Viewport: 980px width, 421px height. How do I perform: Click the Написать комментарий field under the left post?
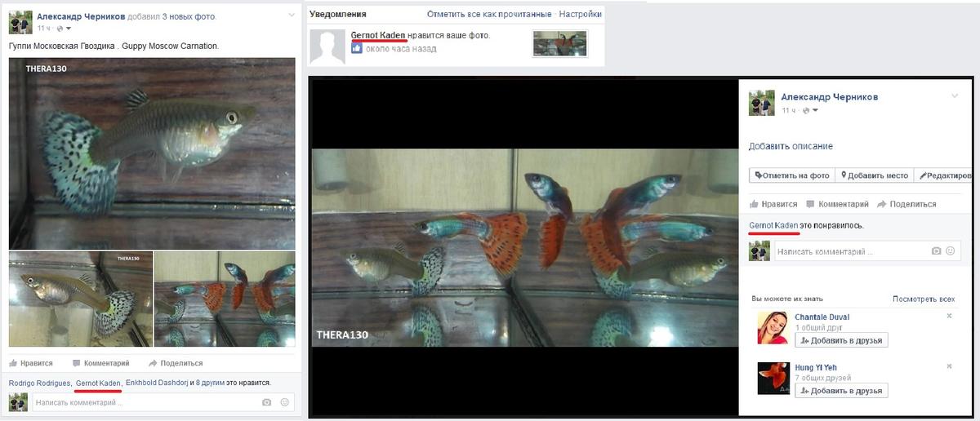pos(143,402)
